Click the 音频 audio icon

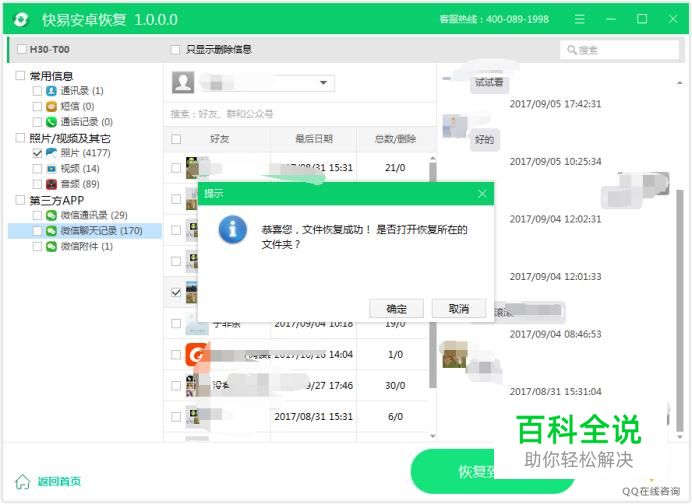click(51, 184)
